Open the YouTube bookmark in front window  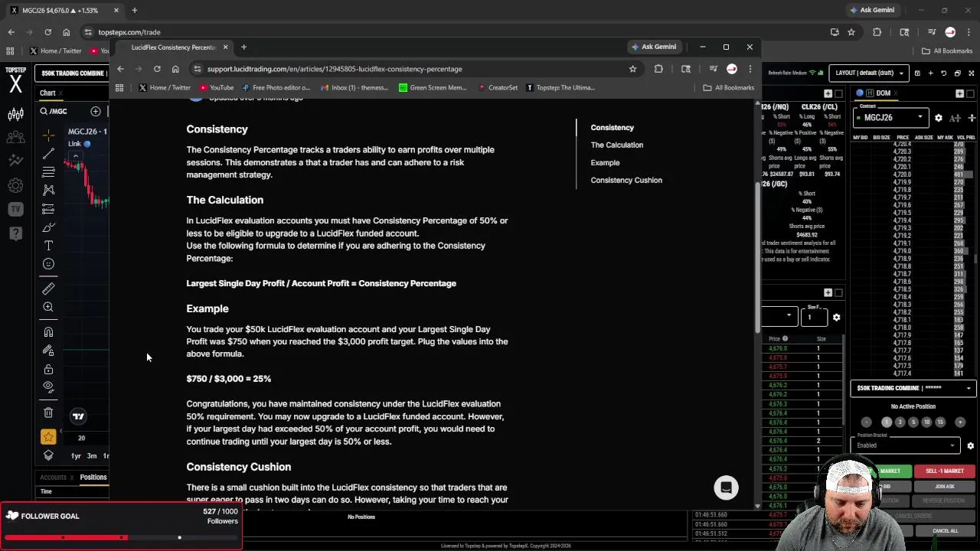coord(217,87)
